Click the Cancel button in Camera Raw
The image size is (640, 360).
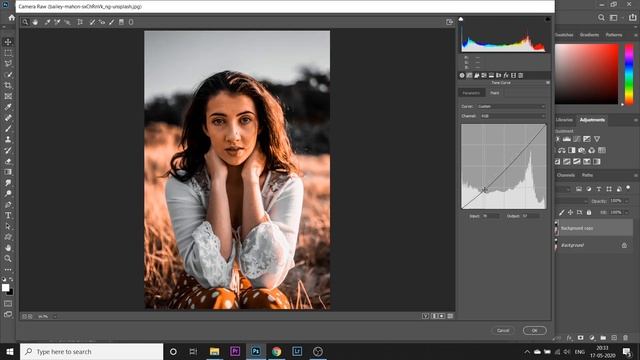tap(503, 331)
